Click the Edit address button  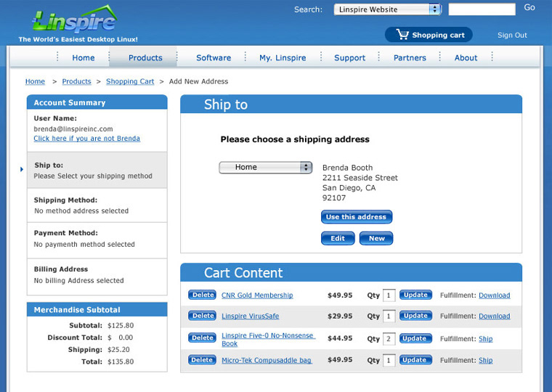point(338,238)
